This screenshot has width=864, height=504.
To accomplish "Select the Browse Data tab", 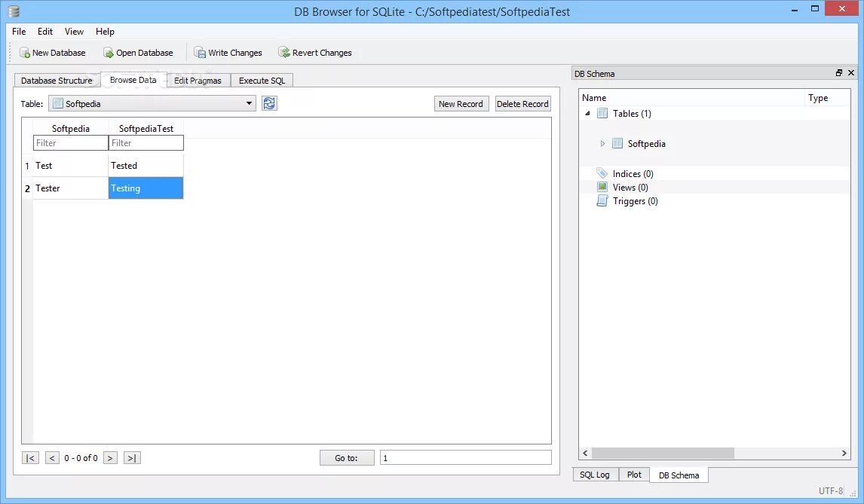I will click(133, 80).
